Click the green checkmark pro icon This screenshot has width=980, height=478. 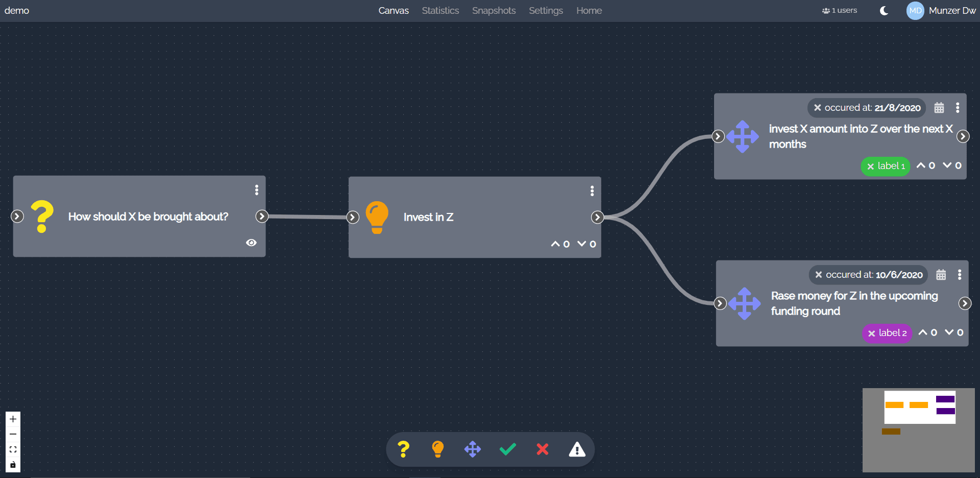tap(508, 449)
